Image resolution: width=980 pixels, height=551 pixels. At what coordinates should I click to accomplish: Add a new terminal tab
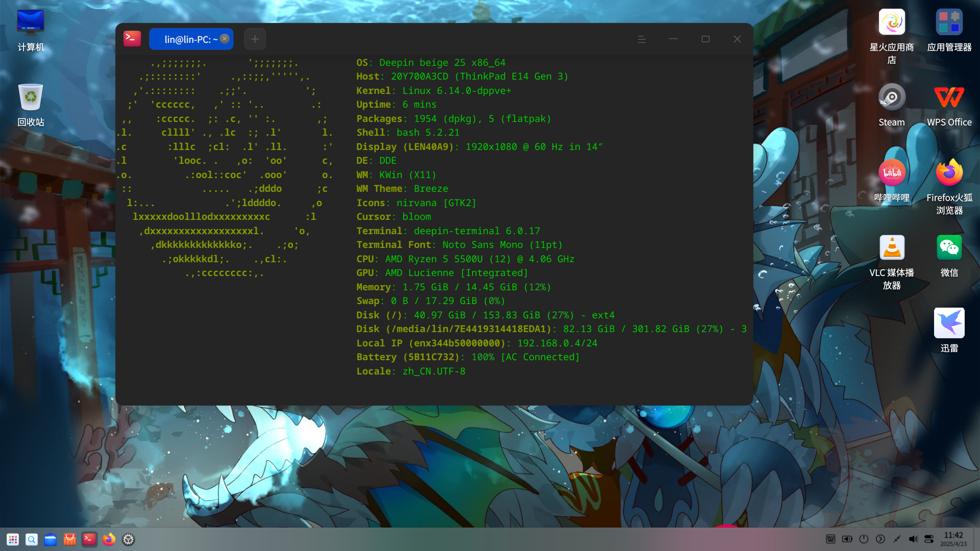255,39
